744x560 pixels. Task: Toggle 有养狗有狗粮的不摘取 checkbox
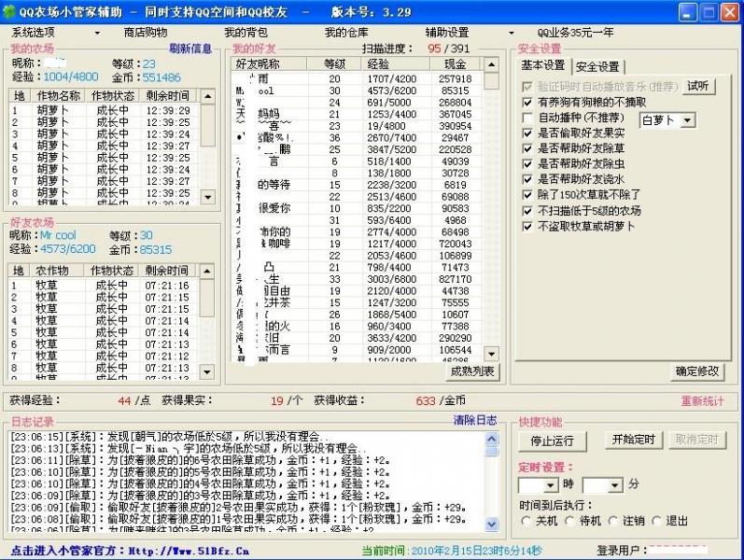527,102
